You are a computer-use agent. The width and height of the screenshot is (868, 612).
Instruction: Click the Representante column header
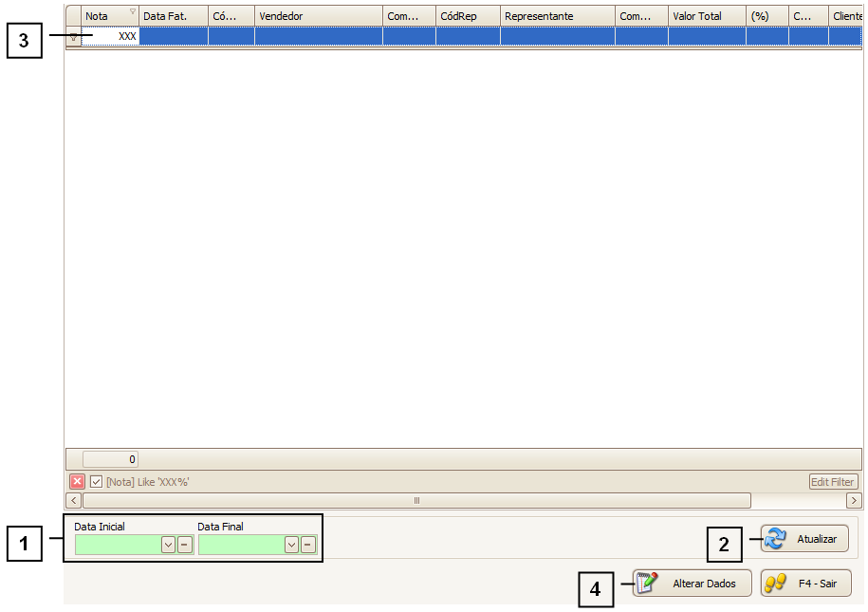557,16
